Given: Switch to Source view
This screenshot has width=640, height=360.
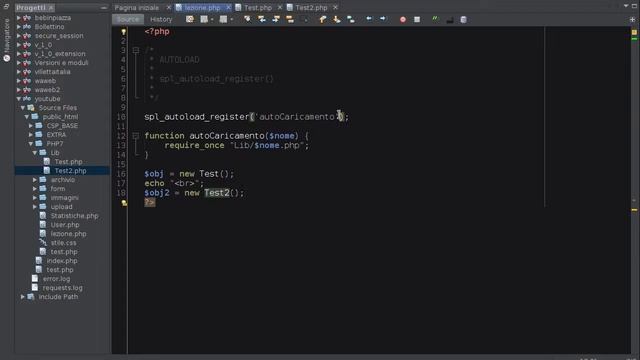Looking at the screenshot, I should tap(128, 19).
